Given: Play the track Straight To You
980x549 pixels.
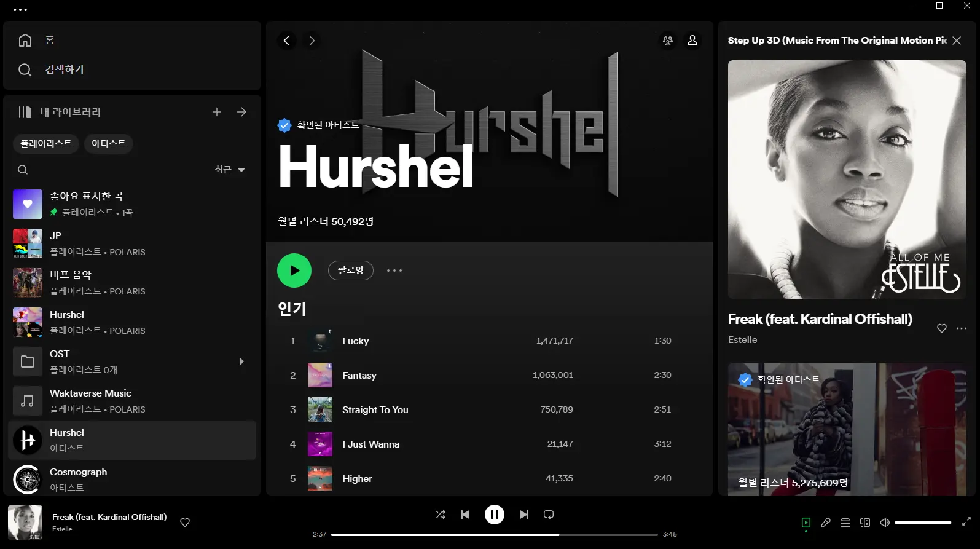Looking at the screenshot, I should pyautogui.click(x=490, y=409).
